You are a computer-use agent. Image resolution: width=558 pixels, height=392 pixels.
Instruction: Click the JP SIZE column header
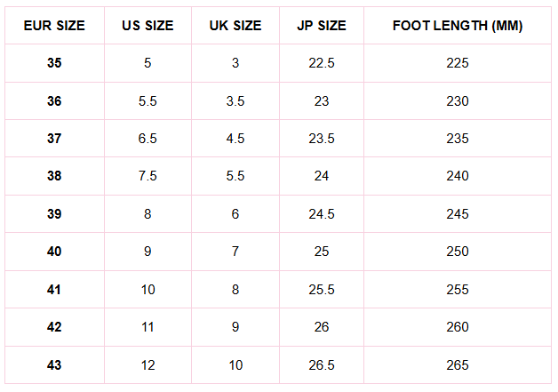pos(321,26)
